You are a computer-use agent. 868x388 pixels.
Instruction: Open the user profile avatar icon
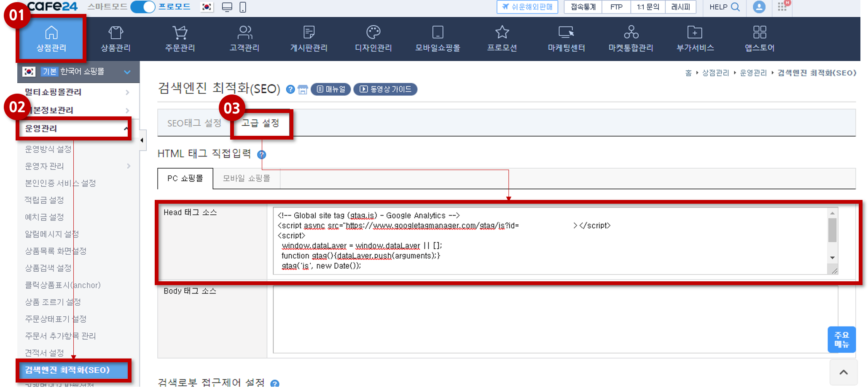pos(759,7)
